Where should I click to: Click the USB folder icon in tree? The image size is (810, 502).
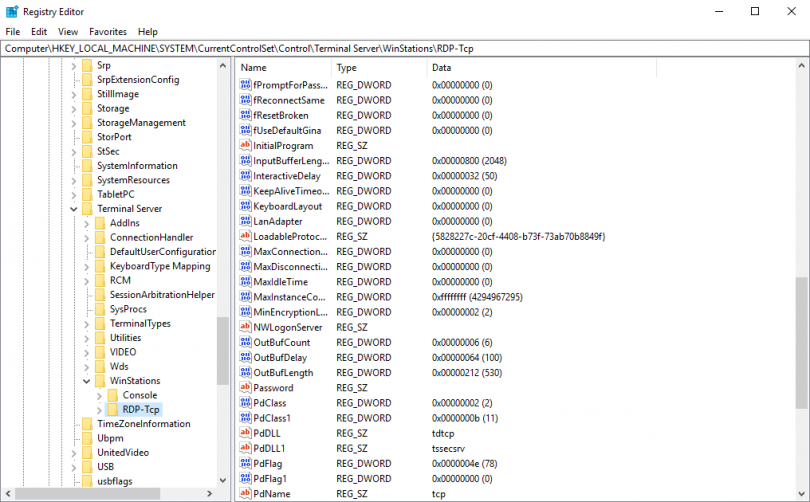pos(87,467)
